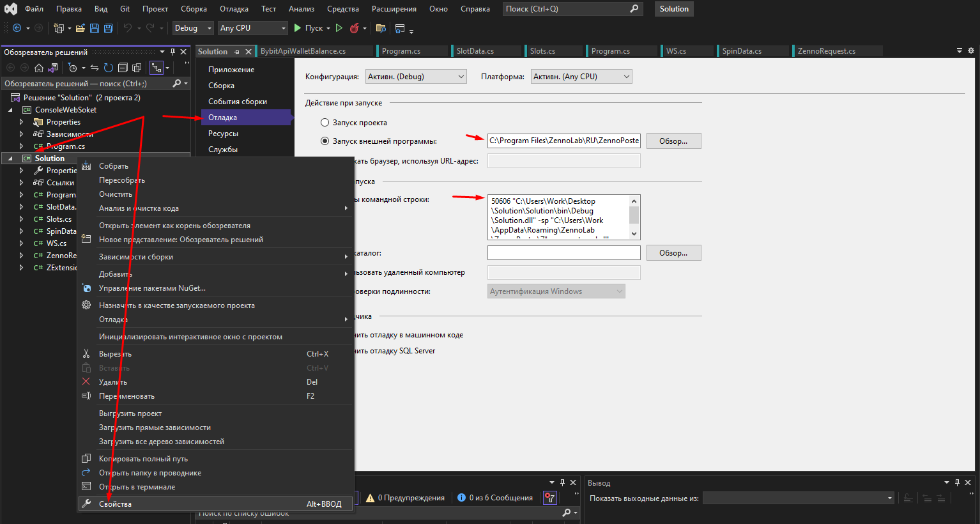
Task: Toggle the 0 Предупреждения warnings filter
Action: click(x=405, y=498)
